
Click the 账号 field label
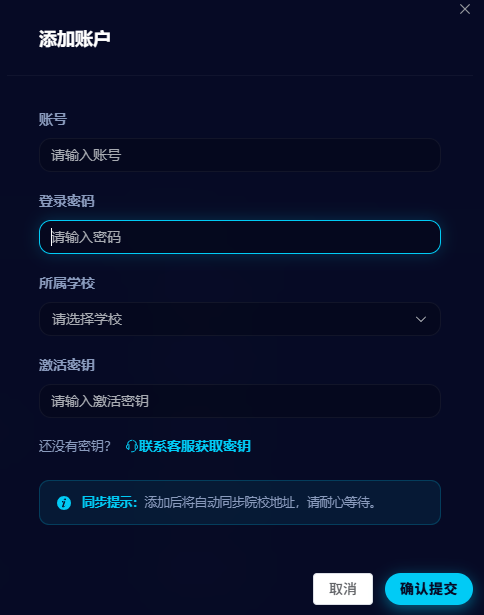pos(53,119)
